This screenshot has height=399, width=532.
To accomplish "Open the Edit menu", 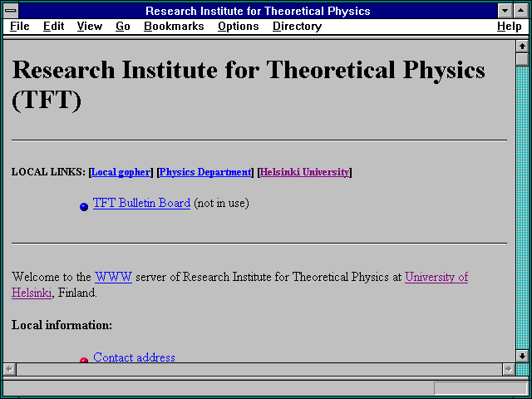I will tap(53, 26).
